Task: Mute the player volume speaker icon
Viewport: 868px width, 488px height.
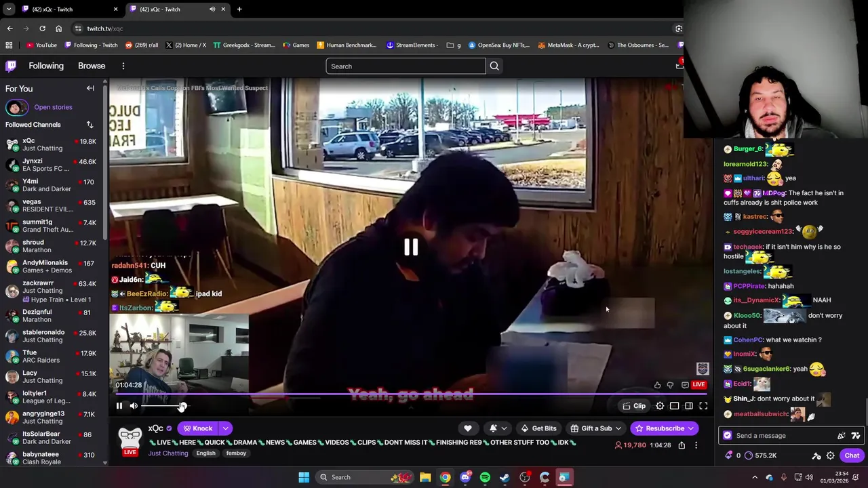Action: (134, 406)
